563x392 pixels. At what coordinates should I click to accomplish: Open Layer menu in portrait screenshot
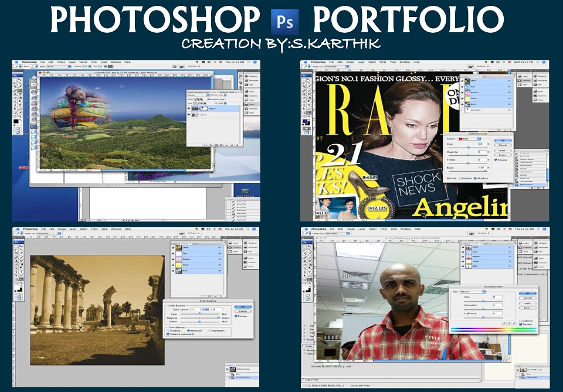pos(362,229)
